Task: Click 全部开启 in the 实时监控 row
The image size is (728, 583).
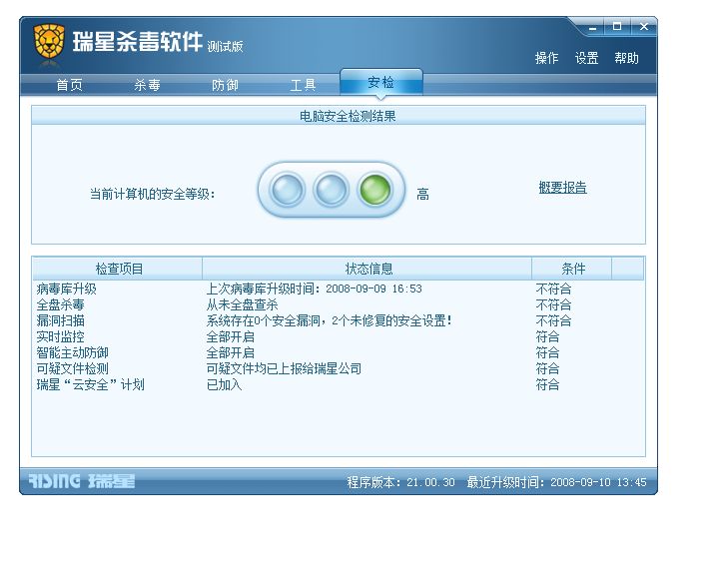Action: 230,337
